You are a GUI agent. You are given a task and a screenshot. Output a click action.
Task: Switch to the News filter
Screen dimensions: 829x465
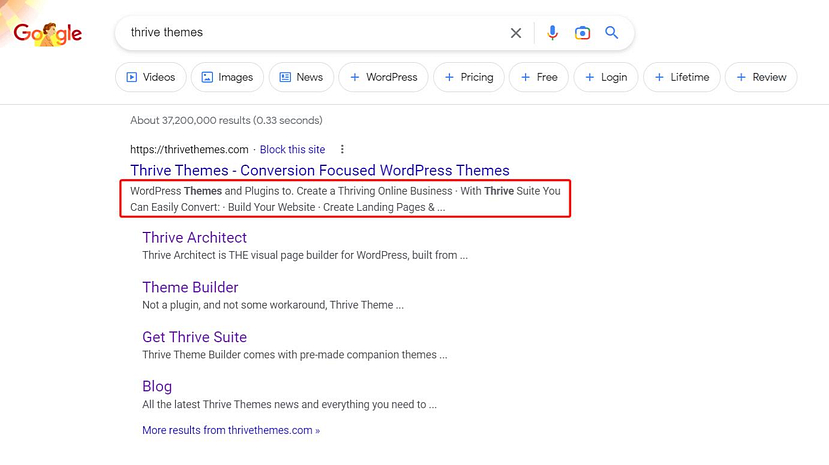[x=301, y=77]
